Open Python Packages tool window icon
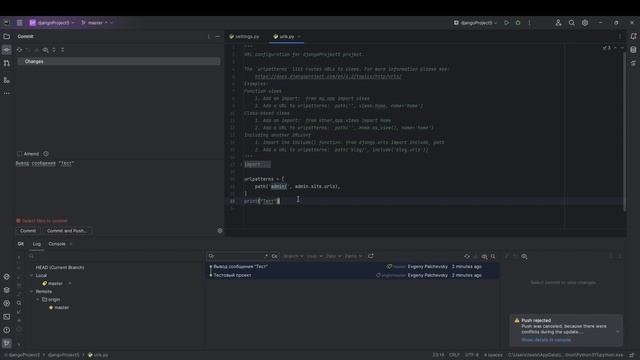 tap(7, 290)
